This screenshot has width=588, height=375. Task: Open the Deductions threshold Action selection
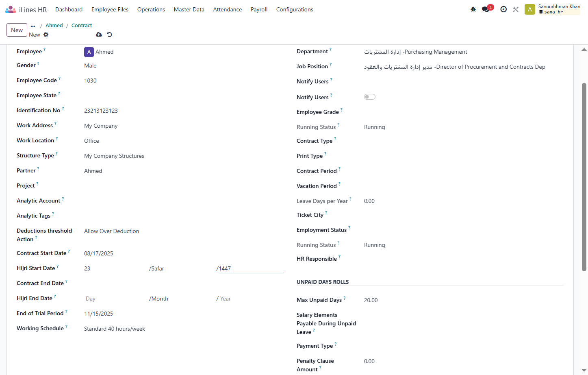pyautogui.click(x=184, y=231)
